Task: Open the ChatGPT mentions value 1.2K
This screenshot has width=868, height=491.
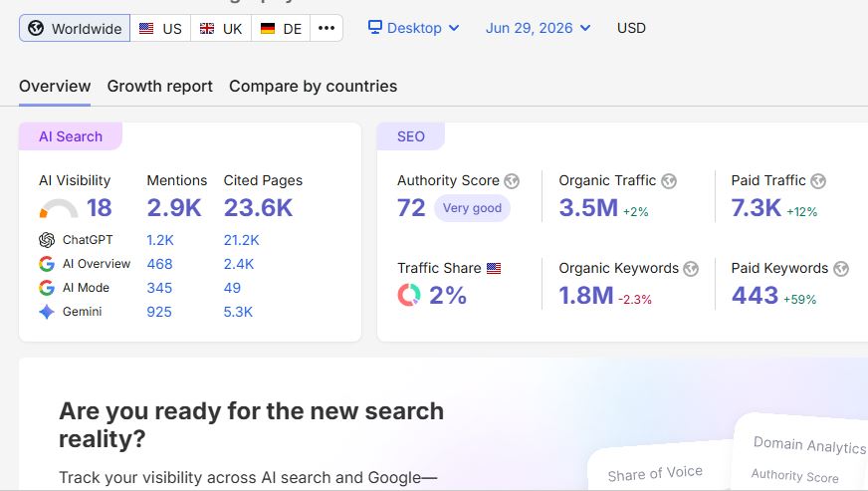Action: [x=160, y=240]
